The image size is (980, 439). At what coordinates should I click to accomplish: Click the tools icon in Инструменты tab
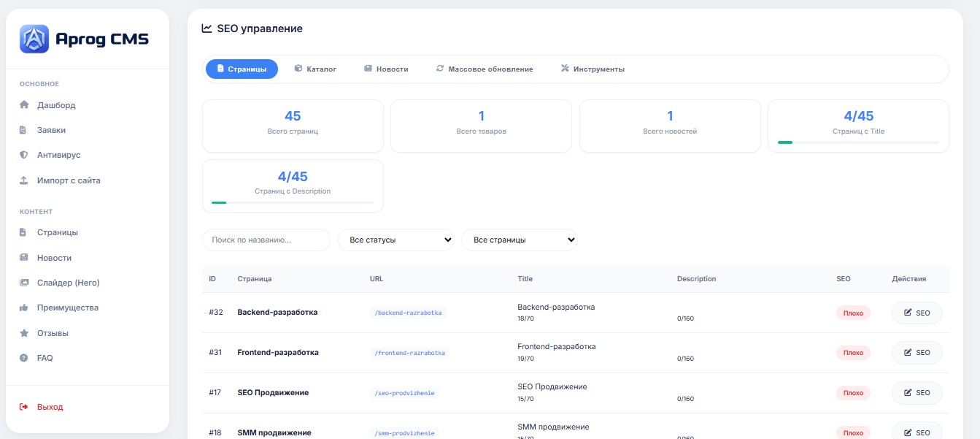coord(565,69)
